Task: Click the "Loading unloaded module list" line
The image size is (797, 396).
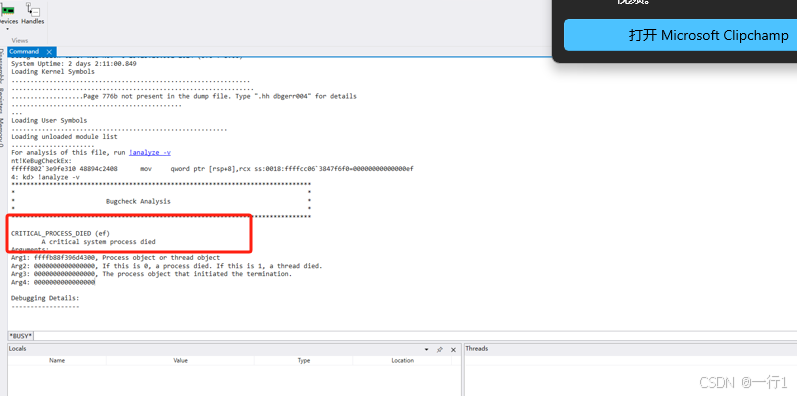Action: (64, 137)
